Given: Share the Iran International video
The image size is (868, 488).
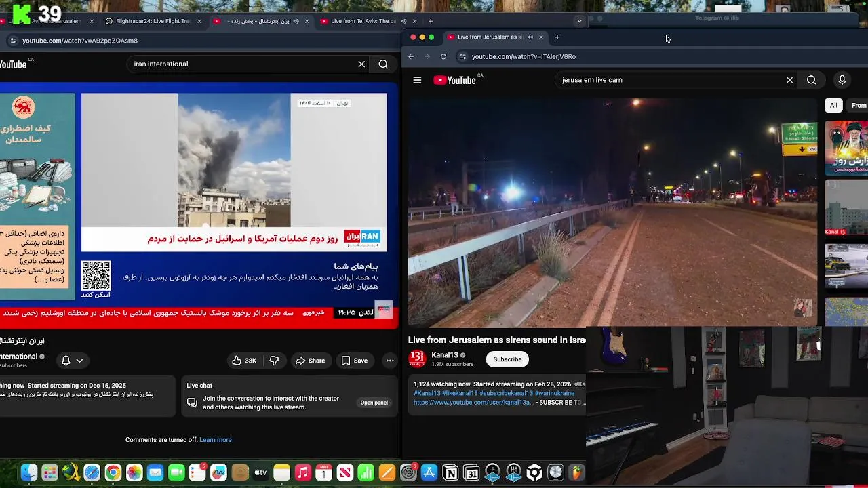Looking at the screenshot, I should tap(310, 361).
